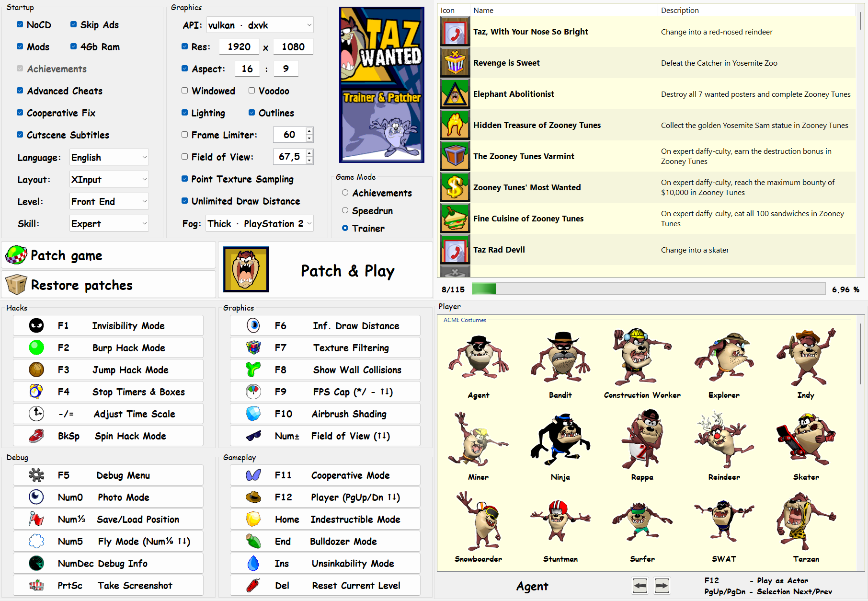Enable the Voodoo checkbox

251,91
